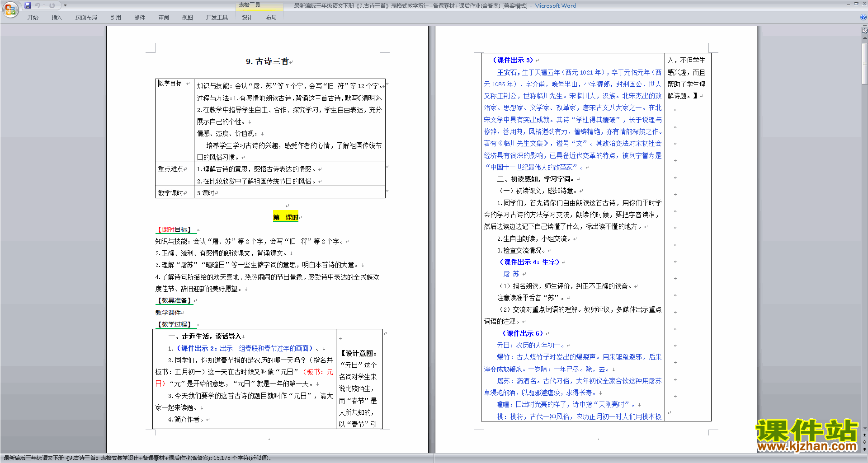Expand Customize Quick Access Toolbar arrow

pyautogui.click(x=65, y=5)
